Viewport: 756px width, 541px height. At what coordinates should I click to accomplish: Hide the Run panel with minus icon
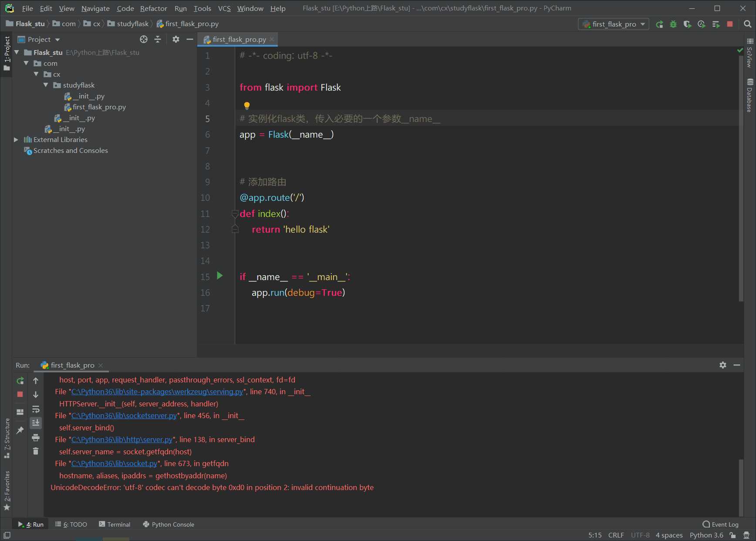tap(737, 365)
